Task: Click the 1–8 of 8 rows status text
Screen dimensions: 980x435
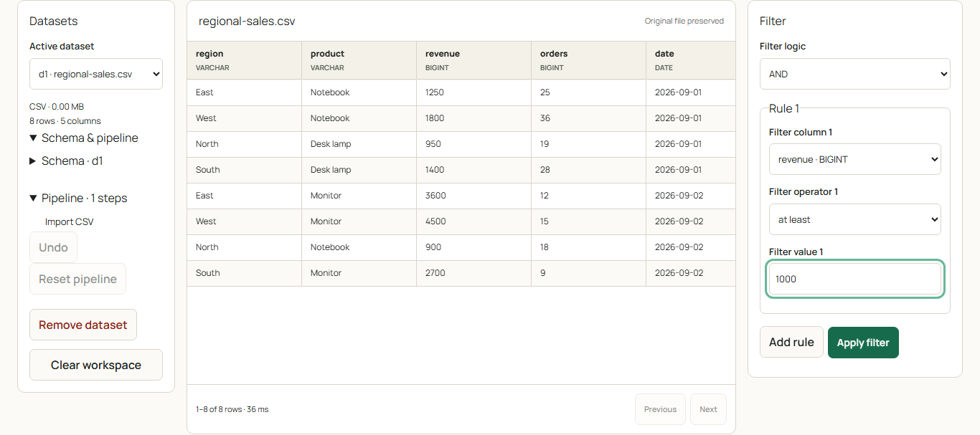Action: coord(232,409)
